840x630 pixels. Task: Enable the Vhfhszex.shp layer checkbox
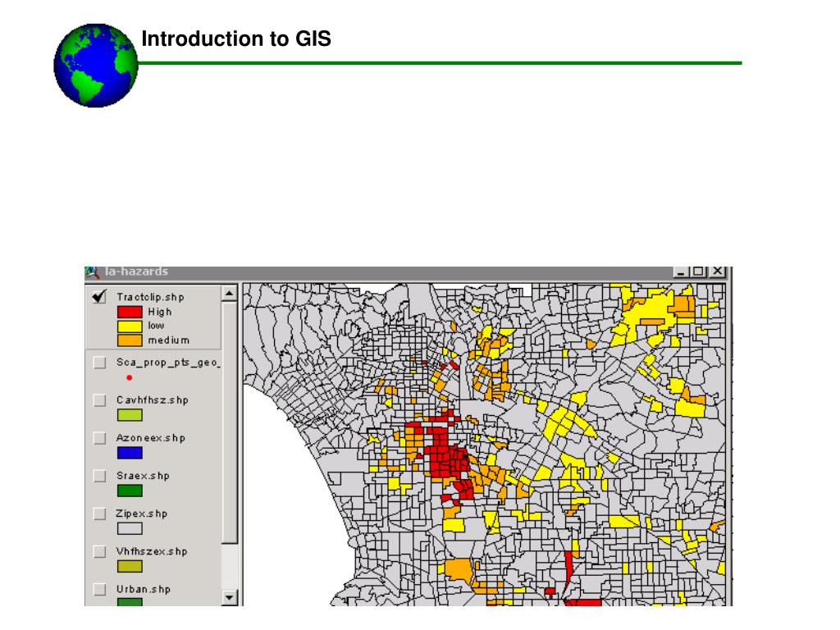(x=99, y=551)
